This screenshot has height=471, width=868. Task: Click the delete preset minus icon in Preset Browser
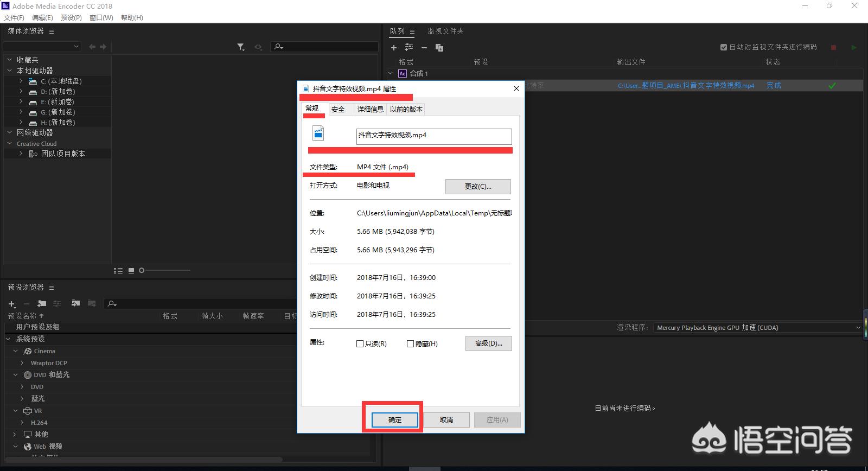click(x=26, y=304)
